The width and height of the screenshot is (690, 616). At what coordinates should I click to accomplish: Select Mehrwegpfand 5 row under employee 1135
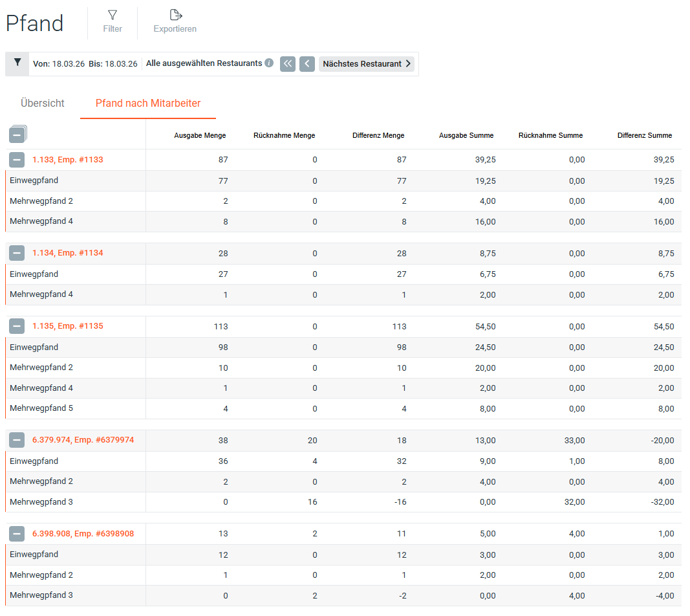pos(343,408)
